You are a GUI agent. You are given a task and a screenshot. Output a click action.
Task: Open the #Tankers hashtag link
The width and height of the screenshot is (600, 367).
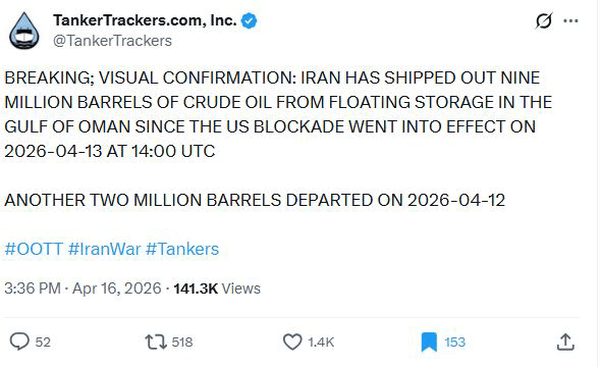click(x=182, y=249)
